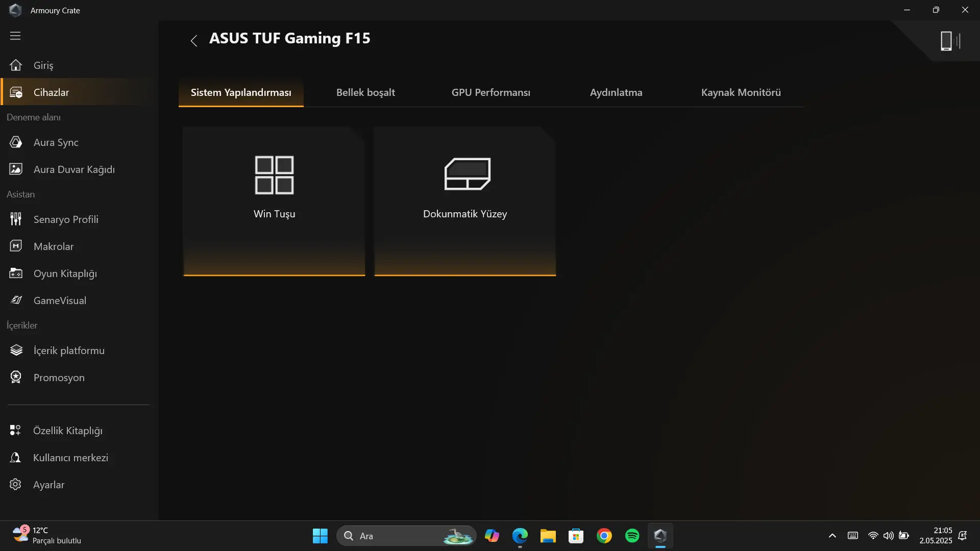Toggle the hamburger sidebar menu
980x551 pixels.
coord(15,36)
